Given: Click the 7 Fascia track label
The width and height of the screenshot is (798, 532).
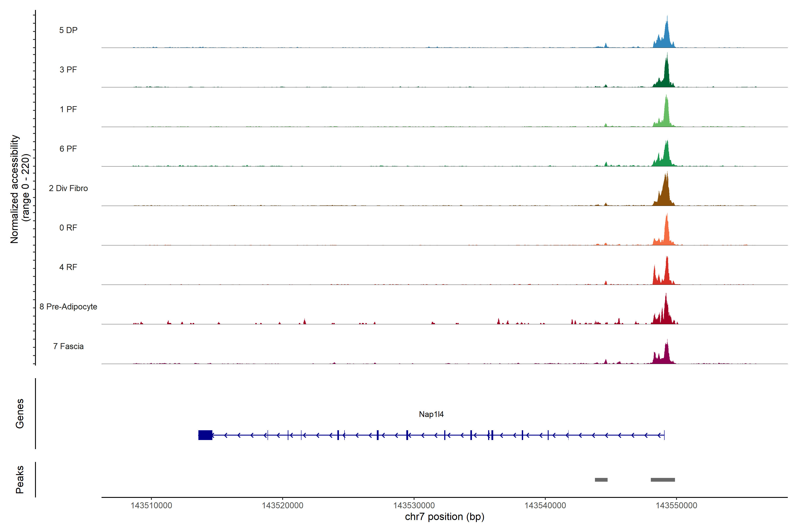Looking at the screenshot, I should click(x=68, y=346).
